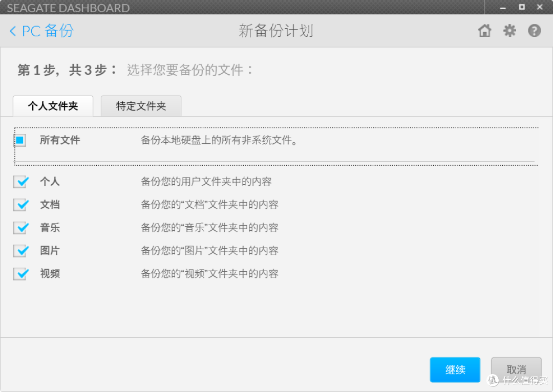Screen dimensions: 553x392
Task: Open settings gear icon
Action: [509, 31]
